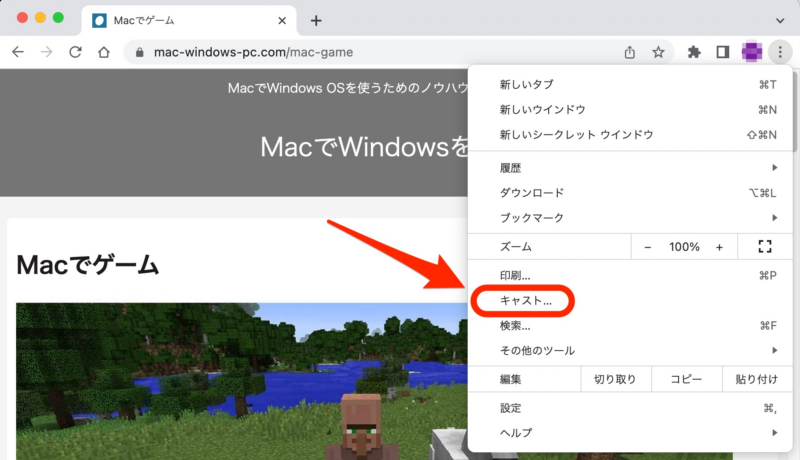Choose 新しいウインドウ from the menu
Viewport: 800px width, 460px height.
[630, 110]
